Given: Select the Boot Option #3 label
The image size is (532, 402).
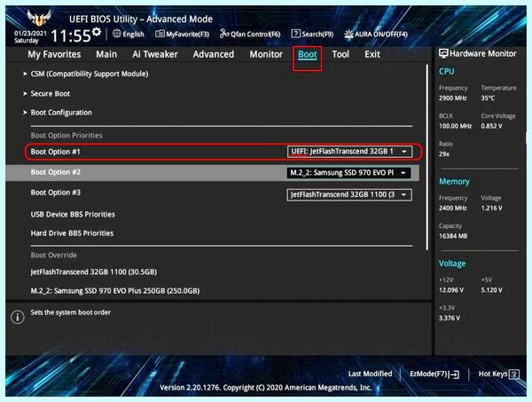Looking at the screenshot, I should [55, 193].
